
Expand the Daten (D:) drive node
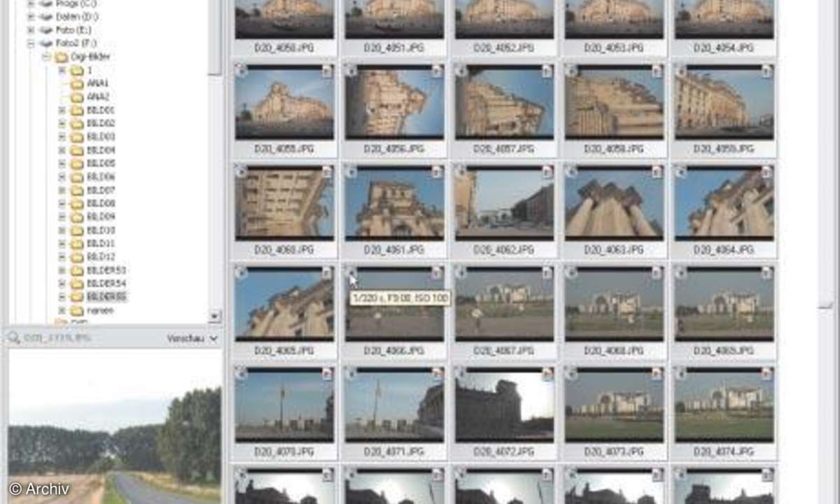pos(30,17)
